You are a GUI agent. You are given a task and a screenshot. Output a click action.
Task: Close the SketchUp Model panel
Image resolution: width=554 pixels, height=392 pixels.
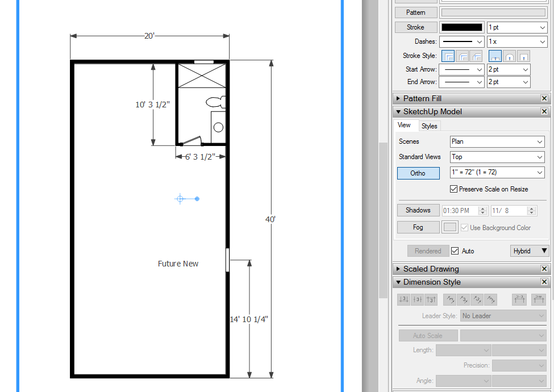pyautogui.click(x=544, y=111)
